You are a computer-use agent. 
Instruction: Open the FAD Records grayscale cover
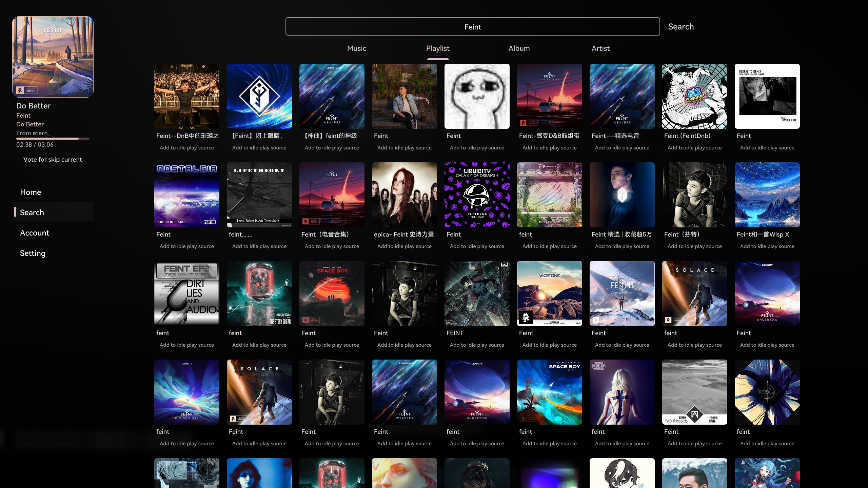pyautogui.click(x=695, y=392)
